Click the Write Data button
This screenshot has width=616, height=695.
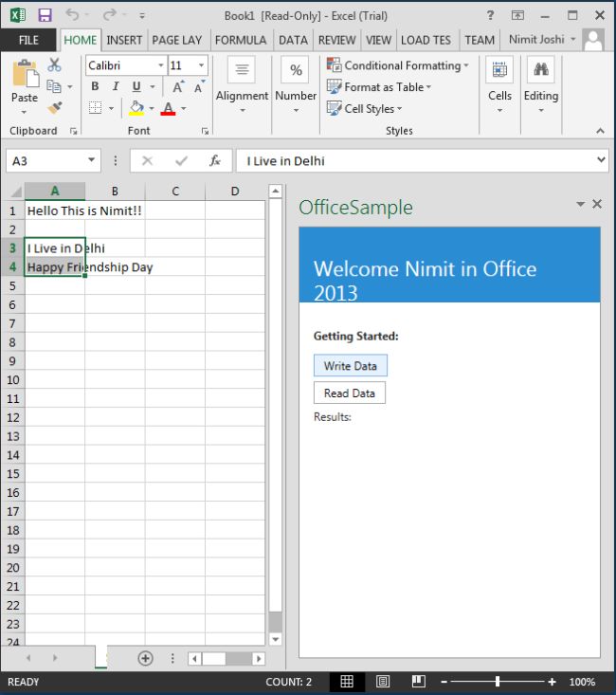tap(350, 366)
